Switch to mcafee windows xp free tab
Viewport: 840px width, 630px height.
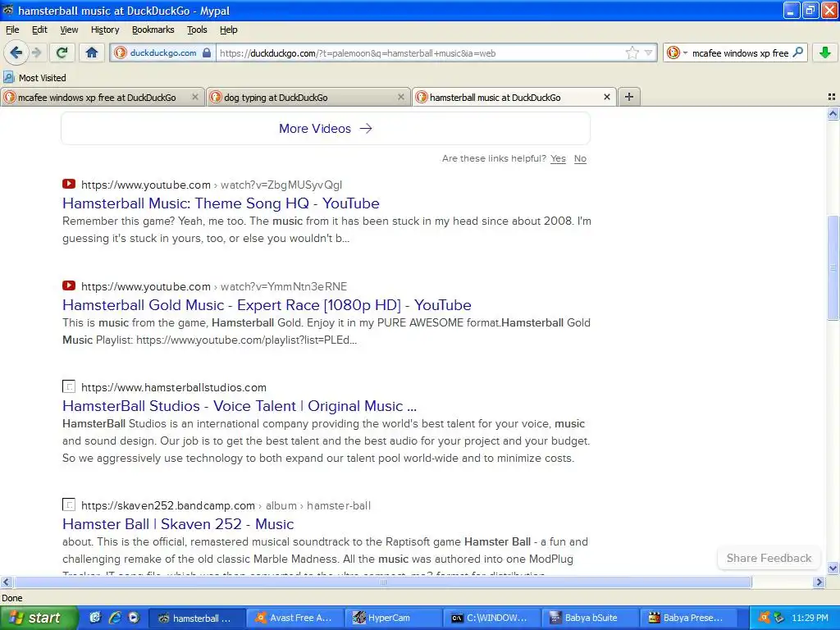tap(97, 98)
